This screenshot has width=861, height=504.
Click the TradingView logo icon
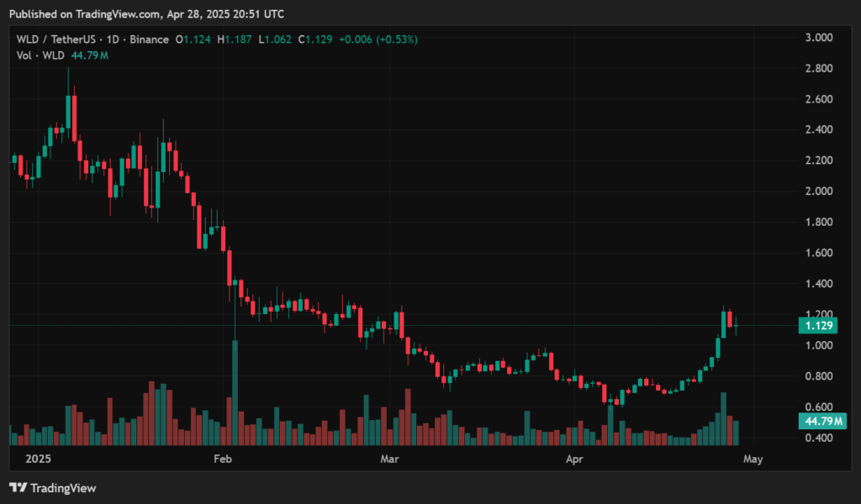point(18,487)
